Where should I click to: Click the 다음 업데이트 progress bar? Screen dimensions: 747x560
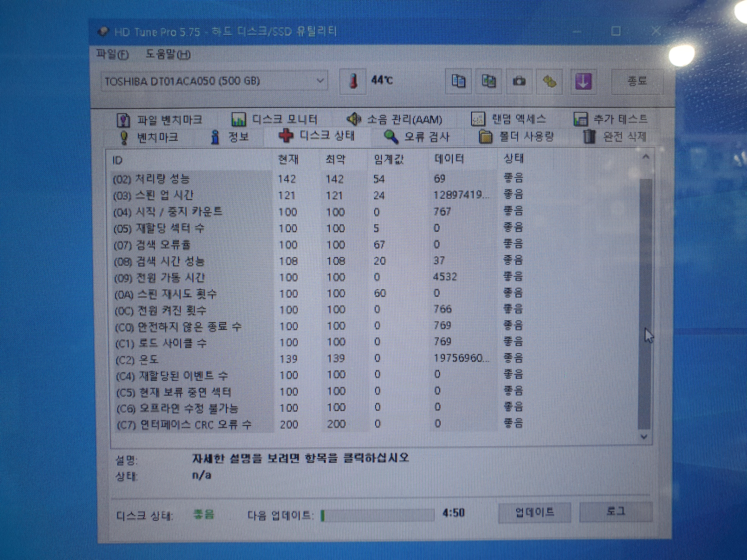coord(377,515)
